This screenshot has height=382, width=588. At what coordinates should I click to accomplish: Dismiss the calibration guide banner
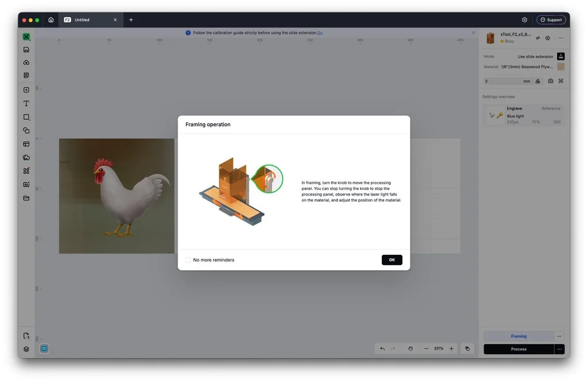coord(473,33)
